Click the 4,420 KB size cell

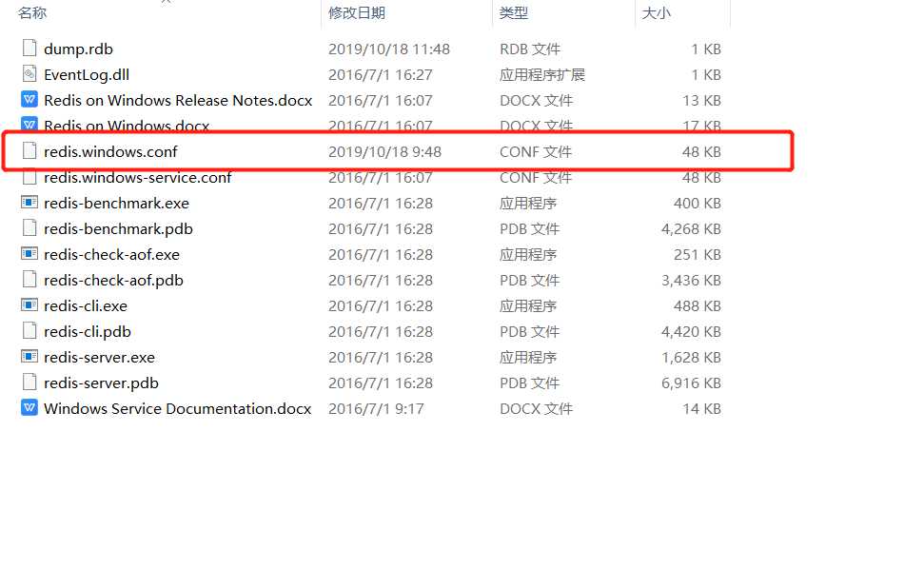tap(691, 332)
